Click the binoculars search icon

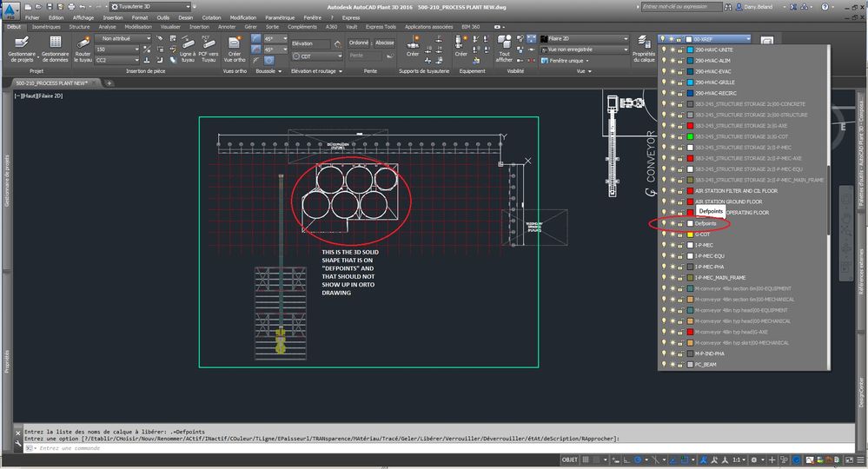click(x=728, y=7)
